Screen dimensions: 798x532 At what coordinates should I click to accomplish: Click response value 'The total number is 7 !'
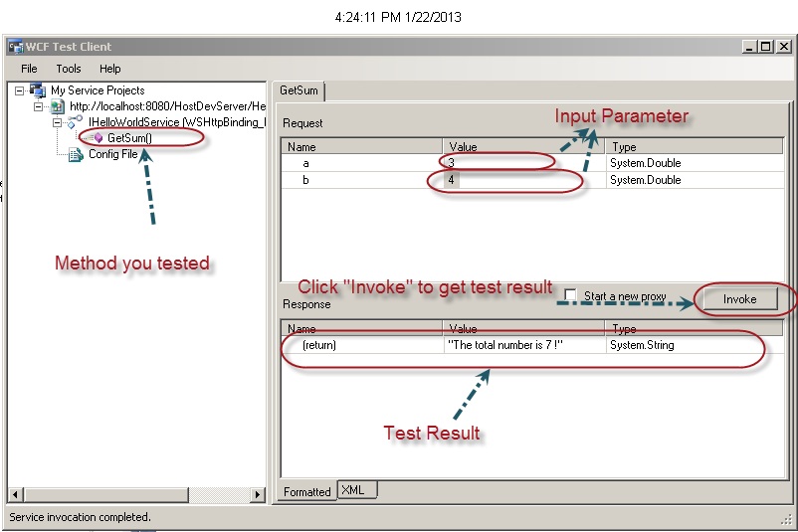click(504, 345)
